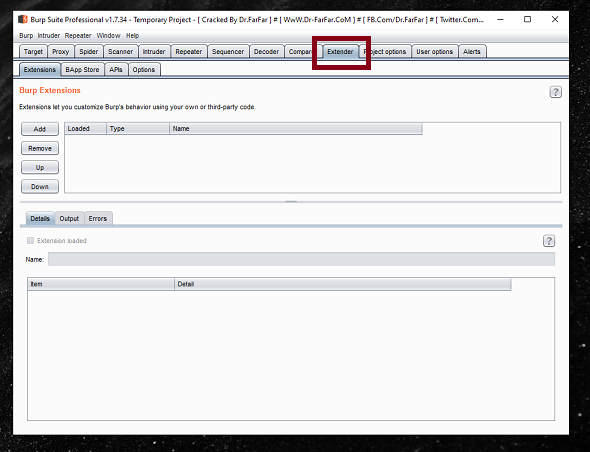Click the Burp Extensions heading
Image resolution: width=590 pixels, height=452 pixels.
pyautogui.click(x=50, y=90)
